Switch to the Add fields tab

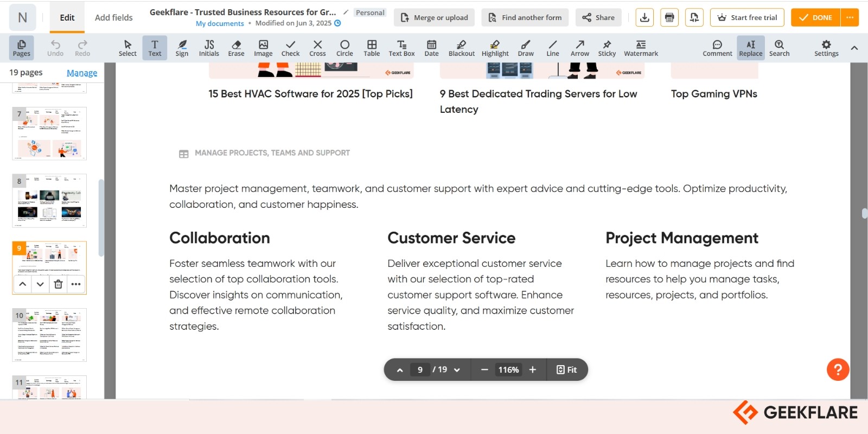coord(114,17)
